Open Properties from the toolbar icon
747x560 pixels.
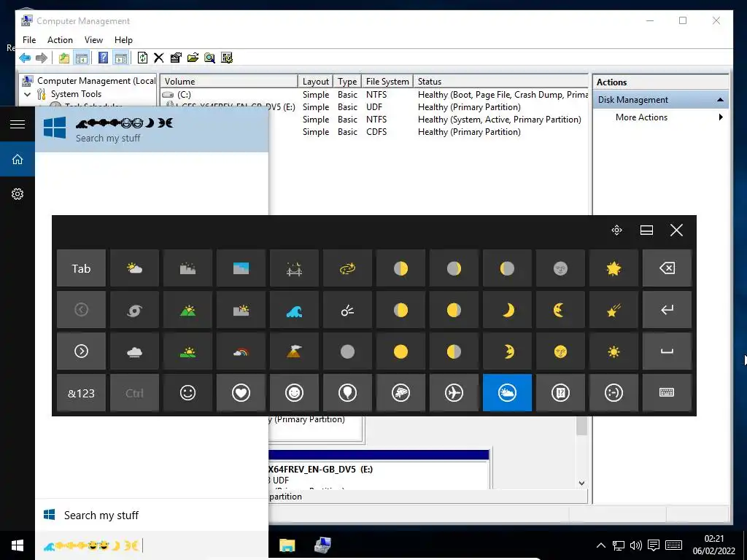coord(176,58)
